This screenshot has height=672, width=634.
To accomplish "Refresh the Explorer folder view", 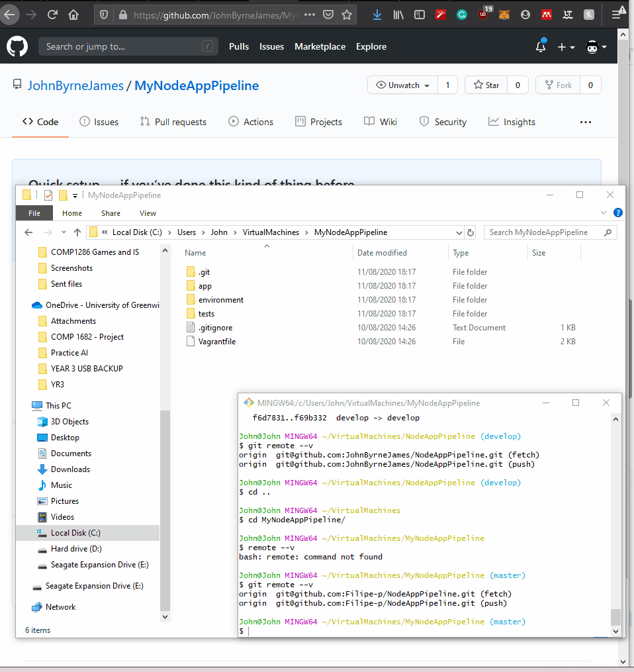I will click(x=471, y=232).
